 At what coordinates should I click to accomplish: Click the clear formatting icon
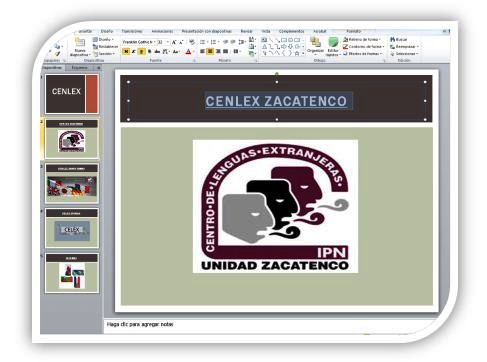click(x=192, y=42)
